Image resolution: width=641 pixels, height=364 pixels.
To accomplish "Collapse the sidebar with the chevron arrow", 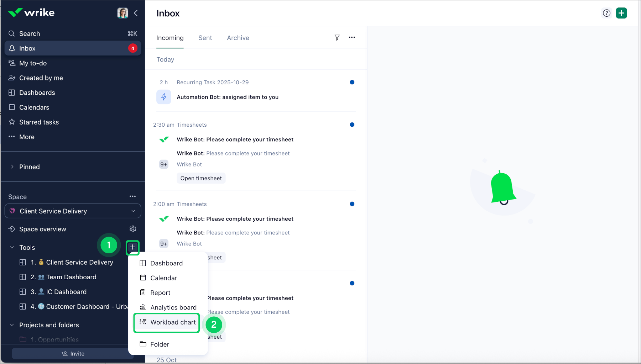I will click(x=136, y=13).
